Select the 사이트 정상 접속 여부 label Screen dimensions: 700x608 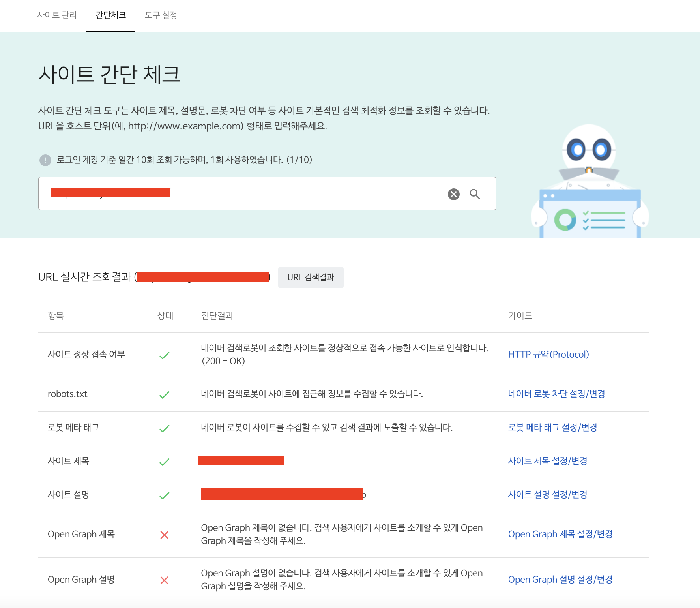coord(86,355)
